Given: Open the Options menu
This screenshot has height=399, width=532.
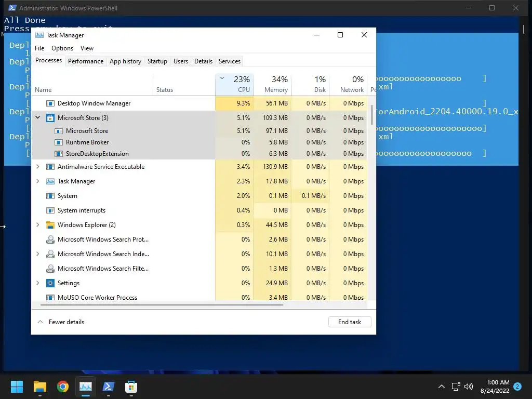Looking at the screenshot, I should point(62,48).
